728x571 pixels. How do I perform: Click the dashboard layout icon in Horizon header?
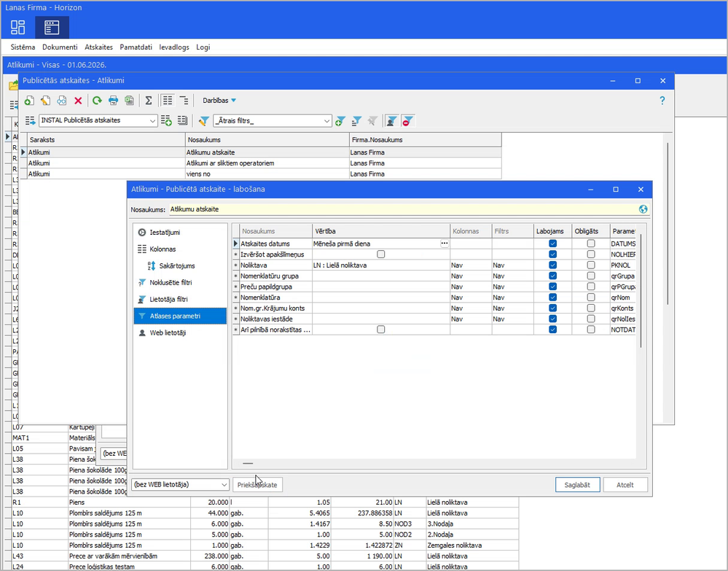click(x=18, y=28)
